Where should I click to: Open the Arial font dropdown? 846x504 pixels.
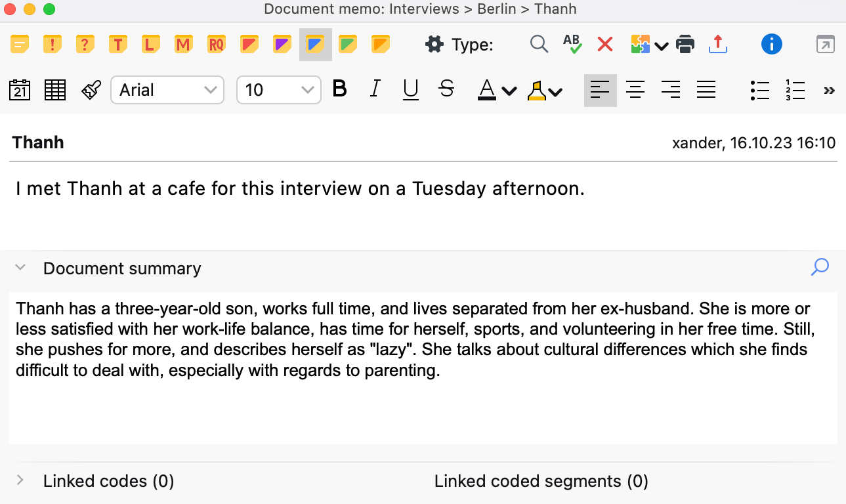tap(167, 90)
